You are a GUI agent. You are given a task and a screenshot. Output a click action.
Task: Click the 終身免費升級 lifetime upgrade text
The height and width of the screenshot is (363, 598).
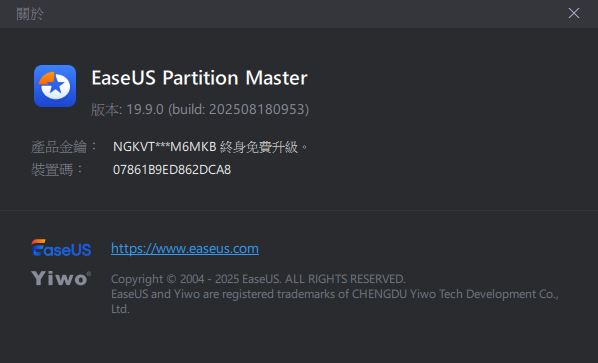259,147
